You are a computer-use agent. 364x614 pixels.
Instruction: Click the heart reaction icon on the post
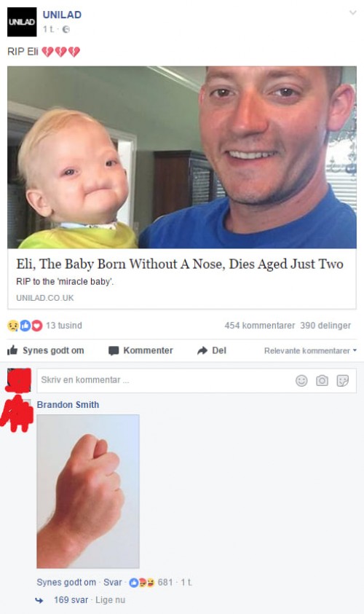[x=37, y=326]
